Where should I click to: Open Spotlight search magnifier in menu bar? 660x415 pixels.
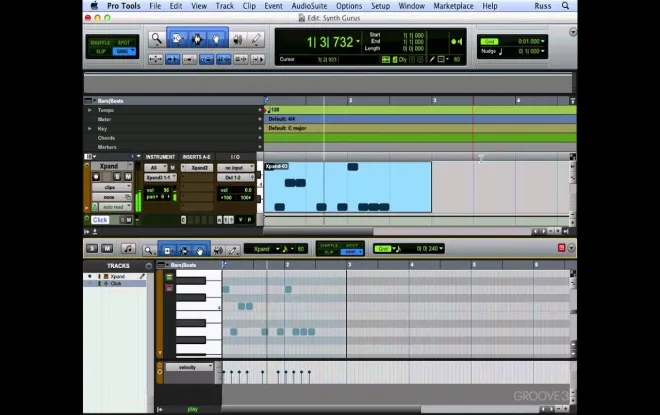click(x=565, y=5)
